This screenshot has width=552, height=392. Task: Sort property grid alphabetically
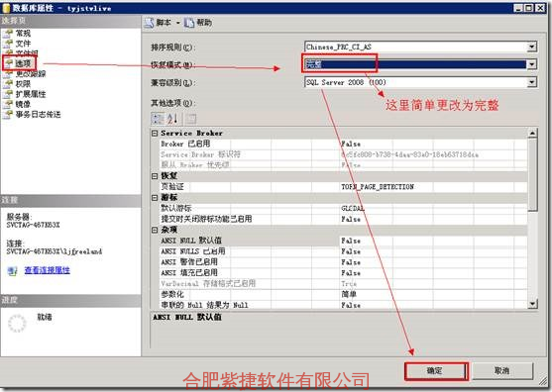[x=172, y=119]
